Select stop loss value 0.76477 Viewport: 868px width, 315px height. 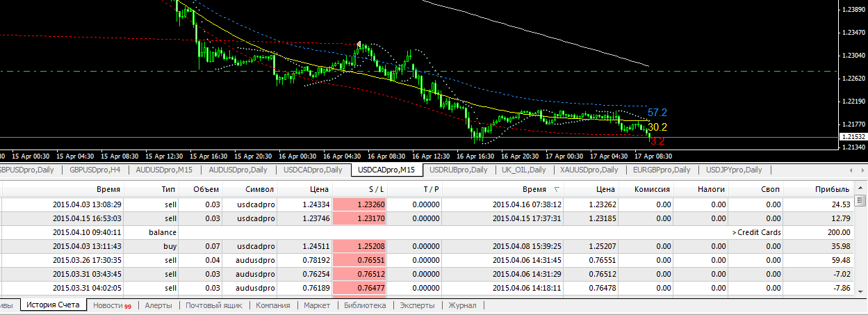click(x=372, y=288)
